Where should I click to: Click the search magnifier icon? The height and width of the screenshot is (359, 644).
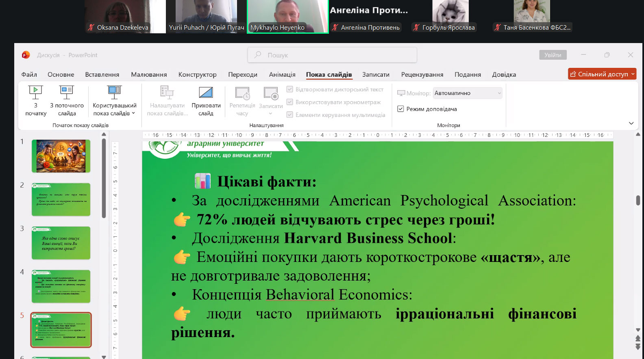click(x=258, y=55)
